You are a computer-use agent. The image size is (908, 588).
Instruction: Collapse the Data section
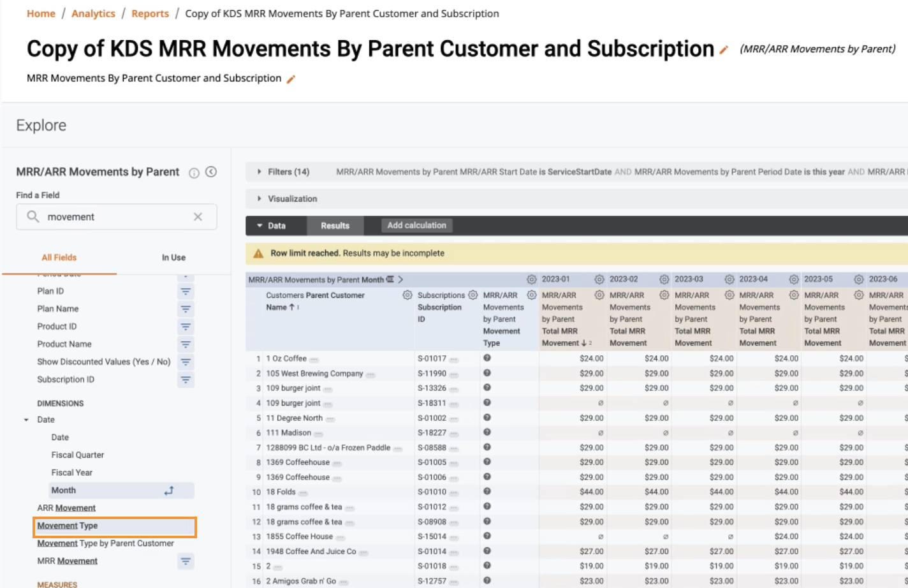tap(260, 226)
